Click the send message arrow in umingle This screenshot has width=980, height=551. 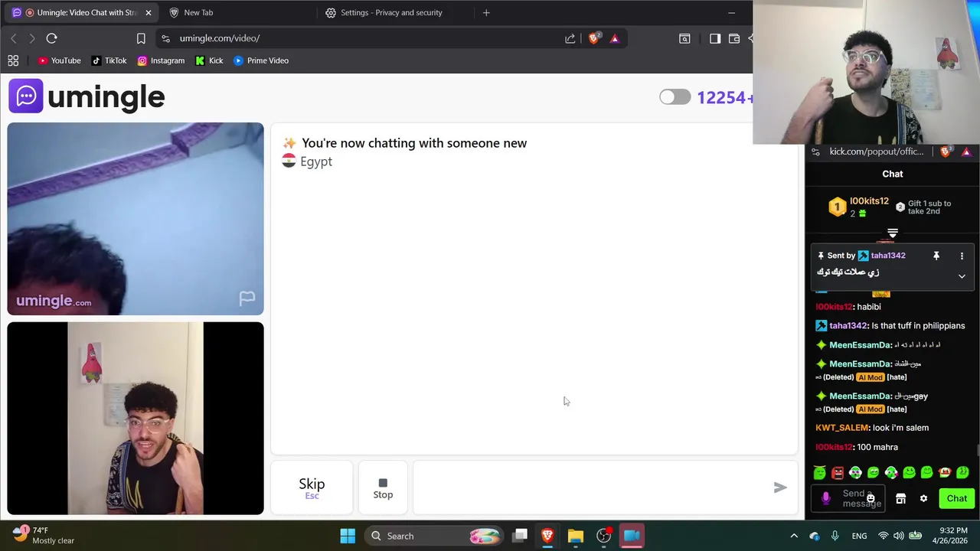coord(780,487)
